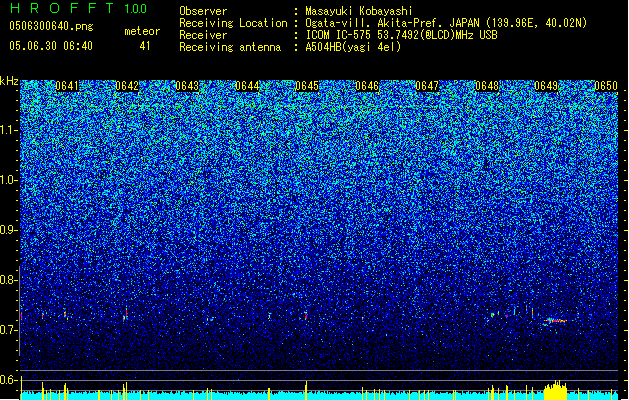This screenshot has width=629, height=400.
Task: Click the 0644 time marker
Action: 247,86
